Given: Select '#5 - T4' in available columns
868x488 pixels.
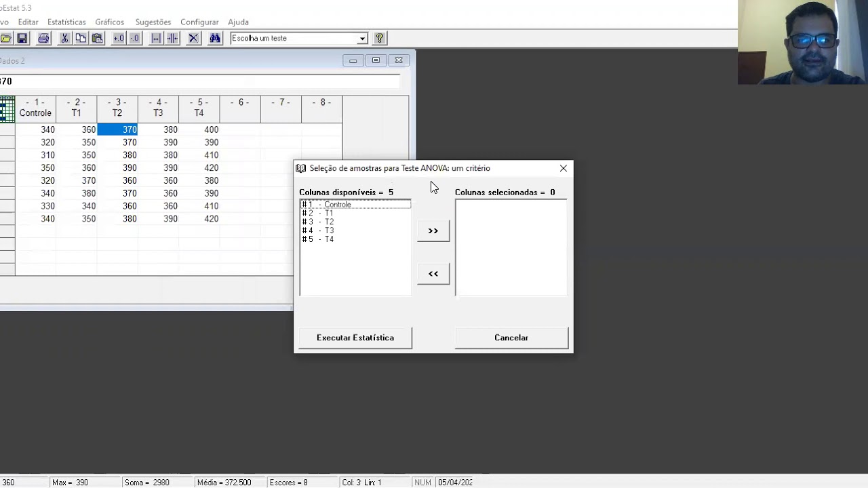Looking at the screenshot, I should pyautogui.click(x=355, y=239).
